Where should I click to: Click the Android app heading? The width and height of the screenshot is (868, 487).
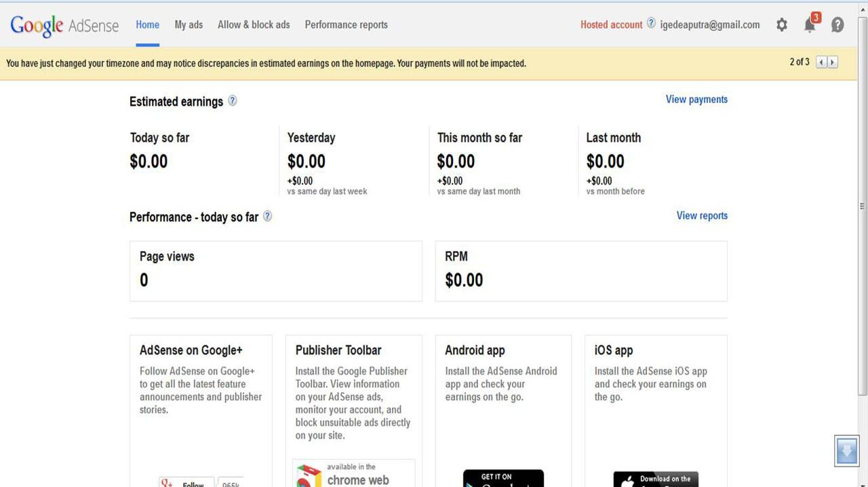pyautogui.click(x=475, y=351)
